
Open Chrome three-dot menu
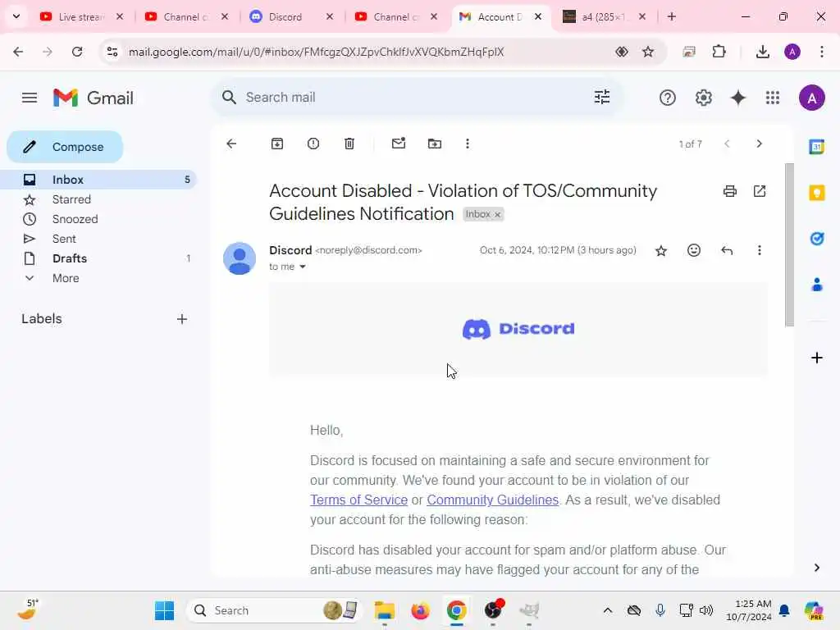[821, 52]
